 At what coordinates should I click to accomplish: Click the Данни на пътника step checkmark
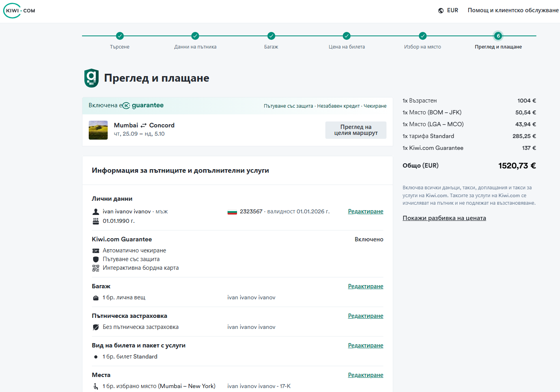(x=195, y=36)
